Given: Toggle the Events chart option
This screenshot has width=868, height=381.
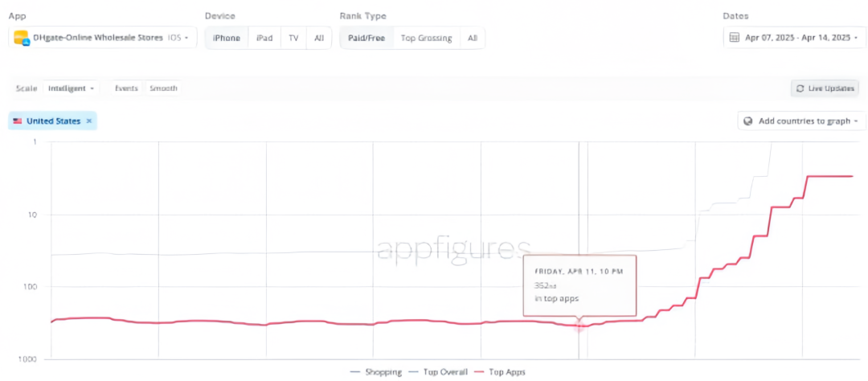Looking at the screenshot, I should pos(126,88).
